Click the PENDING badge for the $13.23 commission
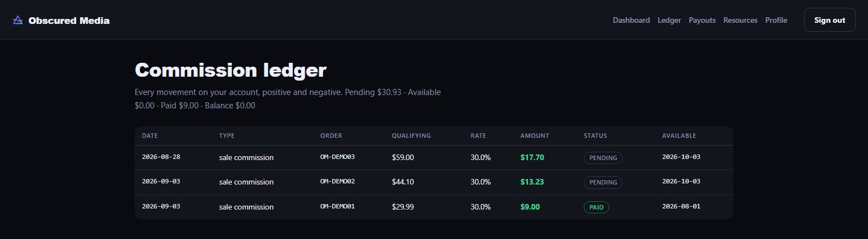This screenshot has width=868, height=239. pyautogui.click(x=603, y=182)
